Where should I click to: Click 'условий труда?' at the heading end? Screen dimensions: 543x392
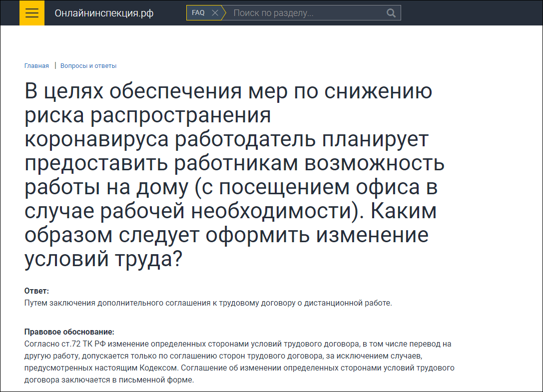pyautogui.click(x=103, y=259)
